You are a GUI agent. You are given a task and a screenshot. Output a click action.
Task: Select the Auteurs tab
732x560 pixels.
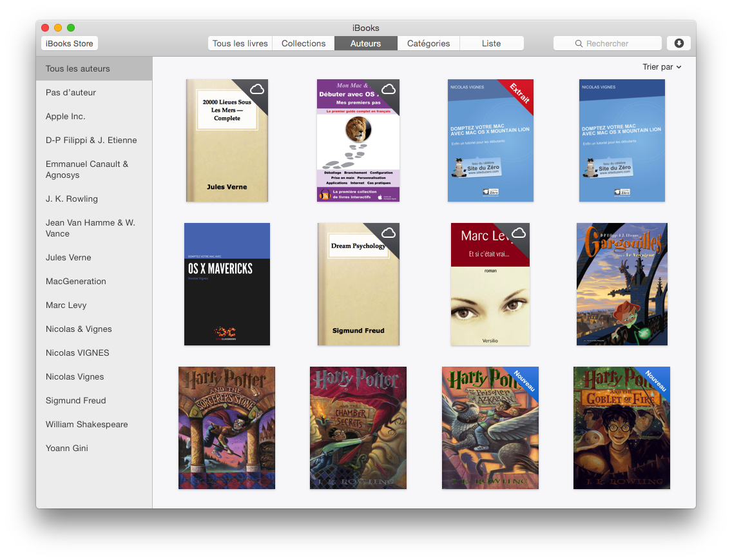365,43
